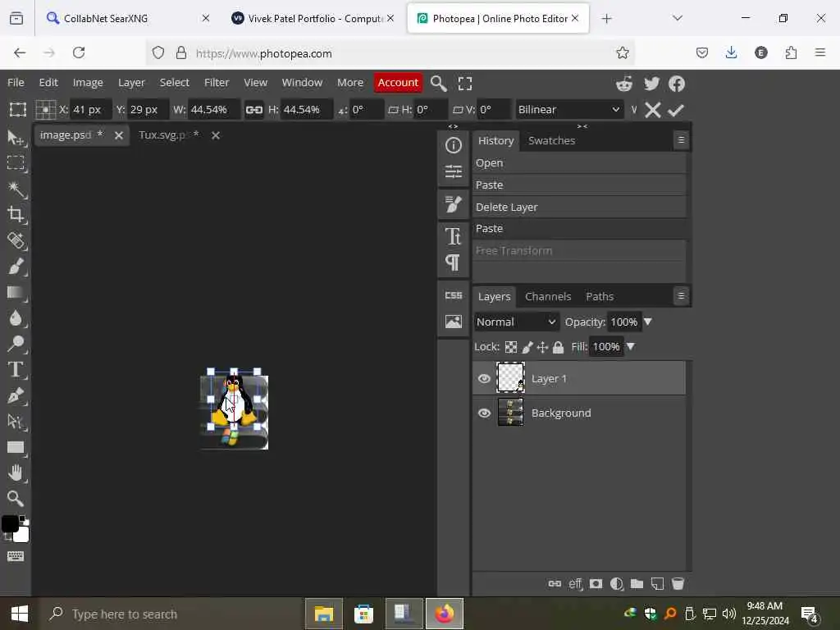Viewport: 840px width, 630px height.
Task: Create a new layer button
Action: 657,583
